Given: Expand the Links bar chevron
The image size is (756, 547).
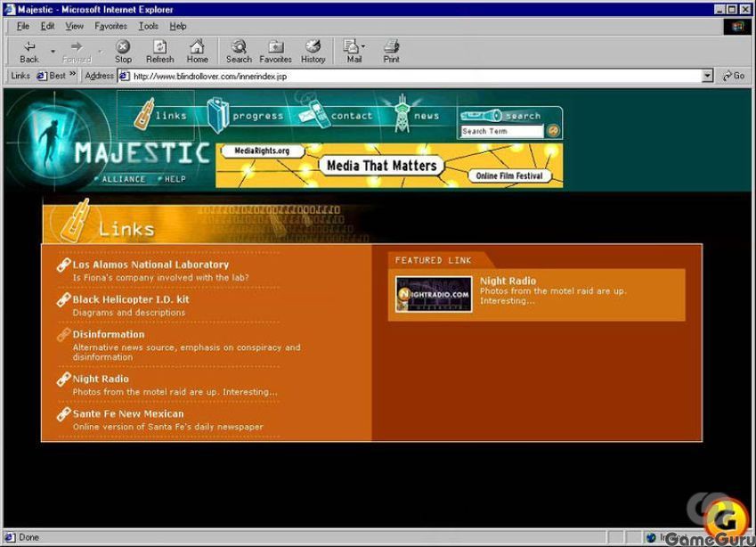Looking at the screenshot, I should click(x=73, y=74).
